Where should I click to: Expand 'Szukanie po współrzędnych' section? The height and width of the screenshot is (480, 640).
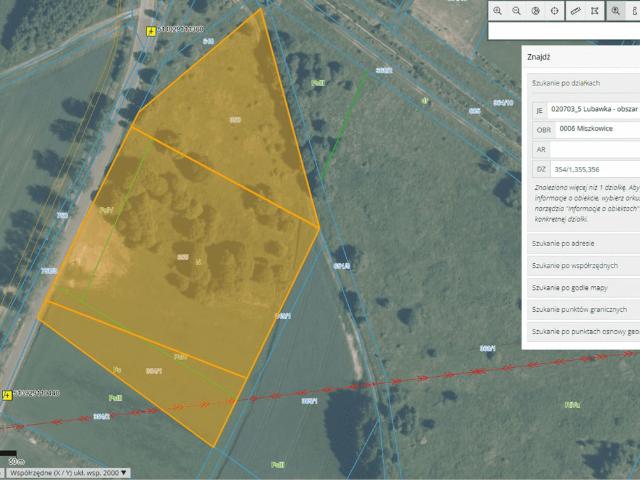583,265
